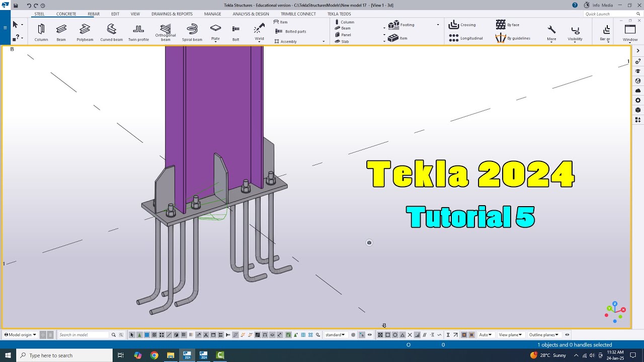This screenshot has height=362, width=644.
Task: Toggle the Select all selection switch
Action: coord(132,335)
